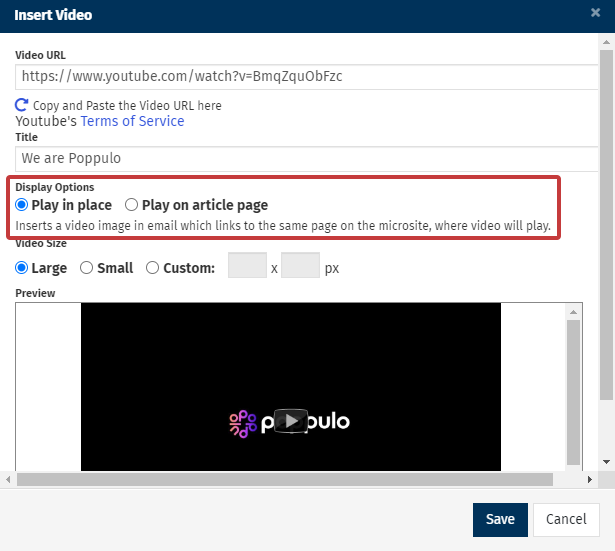Screen dimensions: 615x551
Task: Click the preview pane vertical scrollbar thumb
Action: (573, 392)
